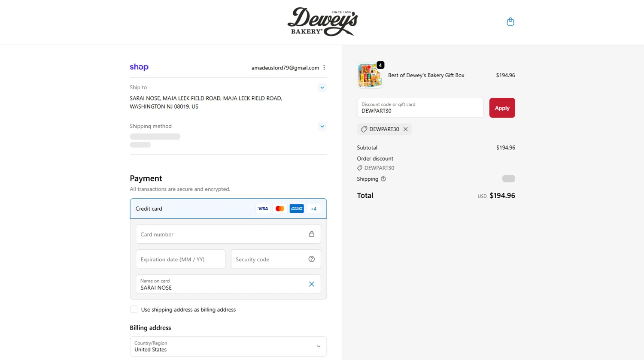Click the Best of Dewey's Bakery Gift Box text
This screenshot has width=644, height=360.
[426, 75]
